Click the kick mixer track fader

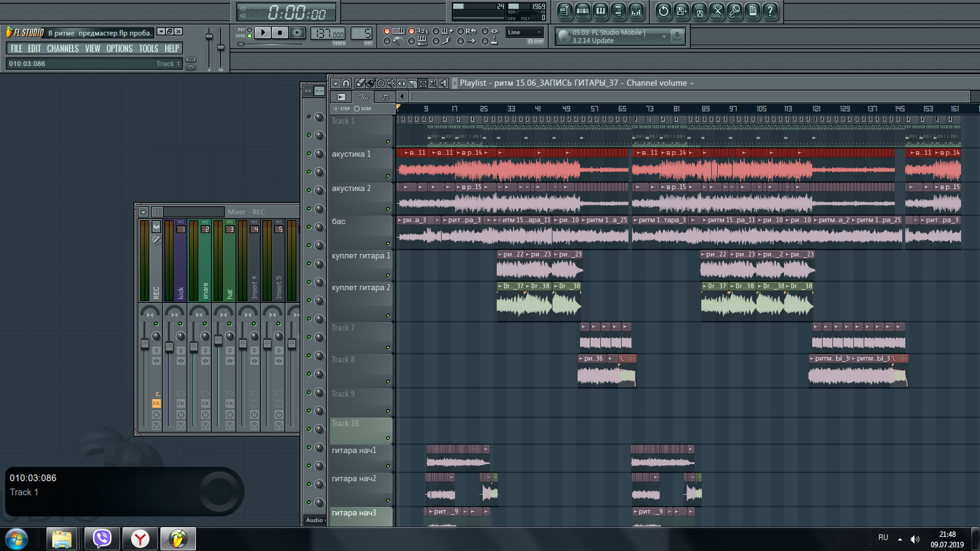(x=170, y=347)
